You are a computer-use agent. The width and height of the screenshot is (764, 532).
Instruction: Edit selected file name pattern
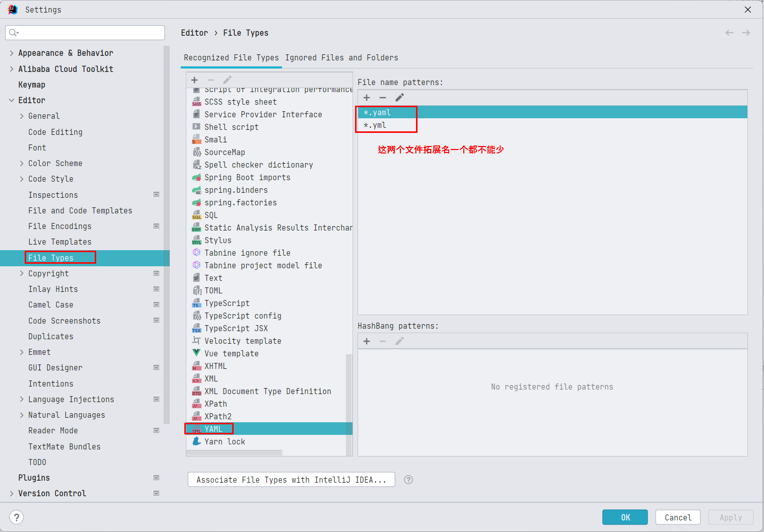pyautogui.click(x=399, y=98)
